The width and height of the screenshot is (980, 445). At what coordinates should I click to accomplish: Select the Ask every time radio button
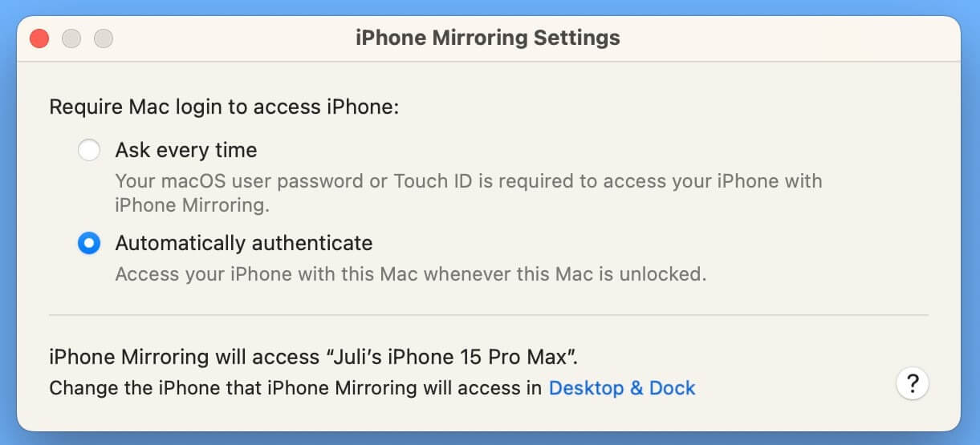coord(89,150)
